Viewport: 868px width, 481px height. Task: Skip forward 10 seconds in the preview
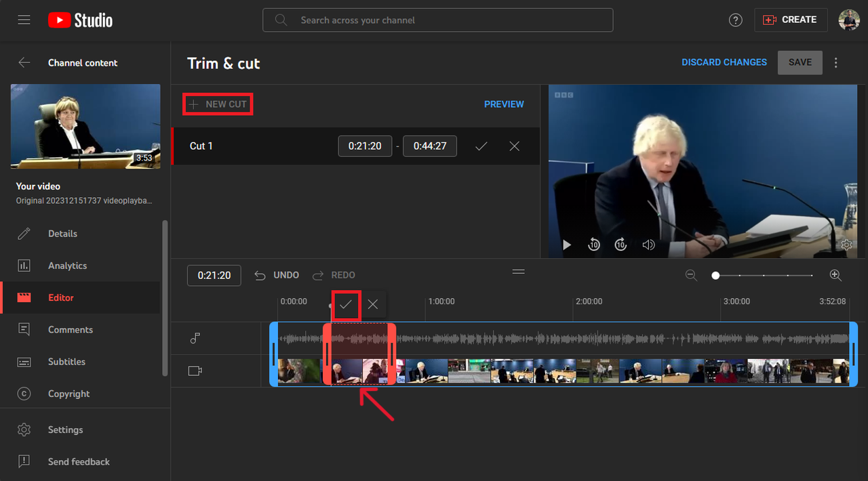point(620,245)
